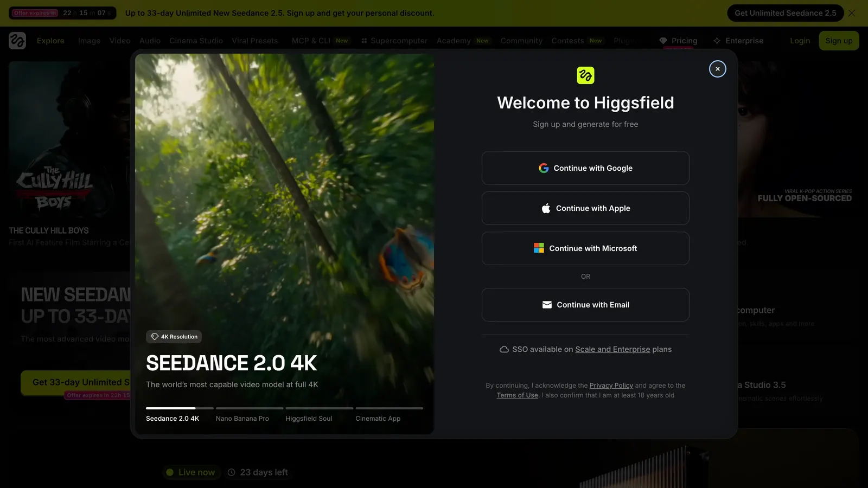The width and height of the screenshot is (868, 488).
Task: Close the Welcome to Higgsfield sign-up dialog
Action: point(717,69)
